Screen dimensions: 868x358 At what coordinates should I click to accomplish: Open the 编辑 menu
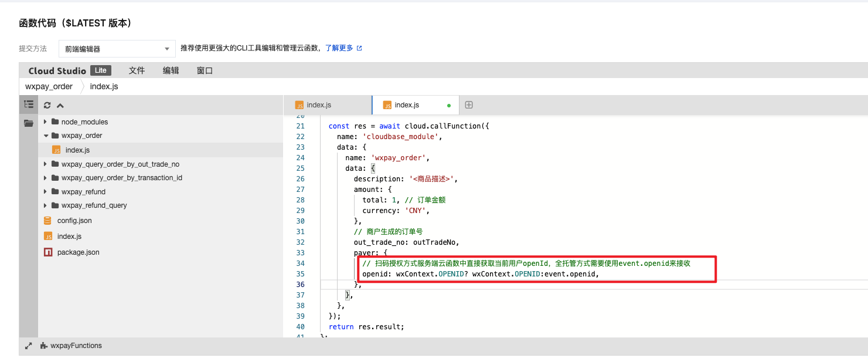point(171,70)
